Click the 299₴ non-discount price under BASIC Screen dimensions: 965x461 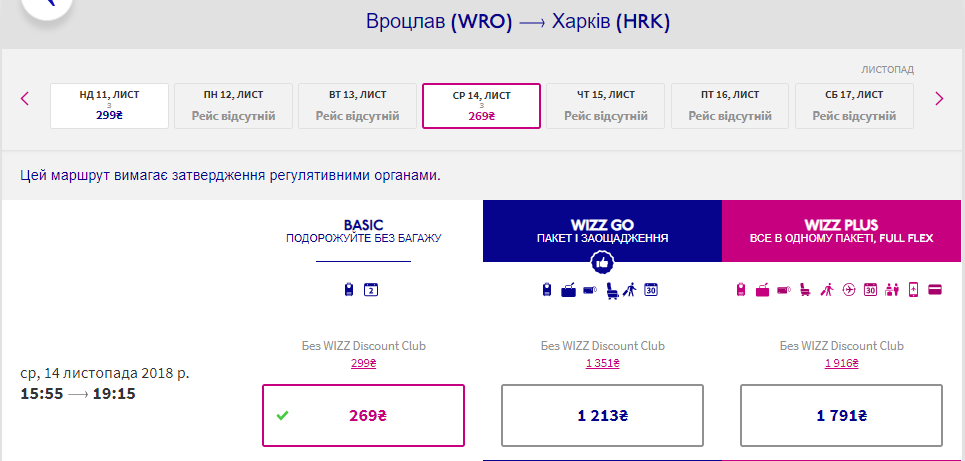coord(363,363)
